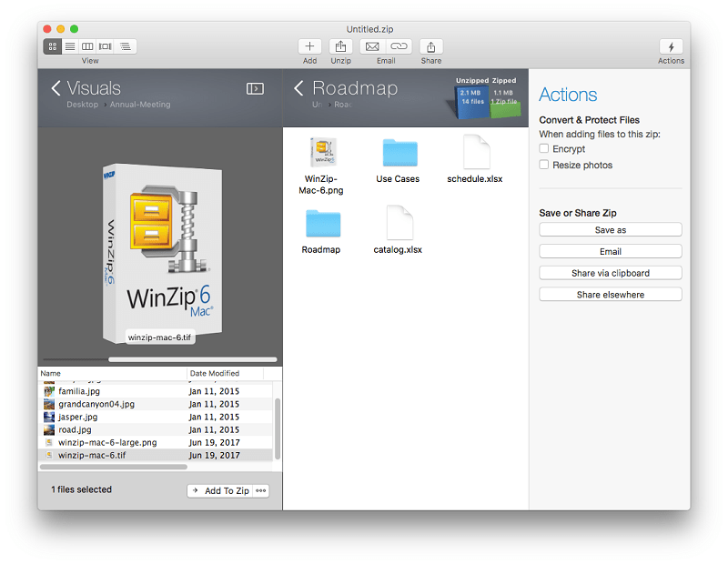Click the file list vertical scrollbar

click(278, 428)
